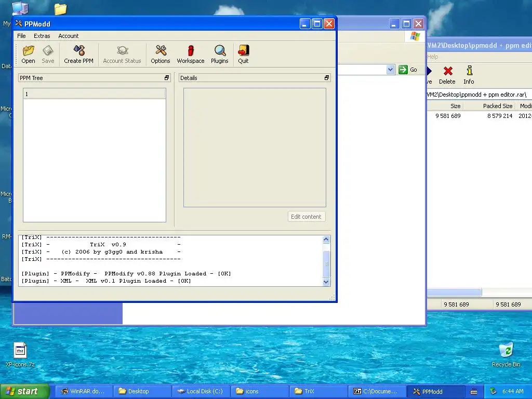Click the 7-Zip horizontal scrollbar
Image resolution: width=532 pixels, height=399 pixels.
click(454, 292)
